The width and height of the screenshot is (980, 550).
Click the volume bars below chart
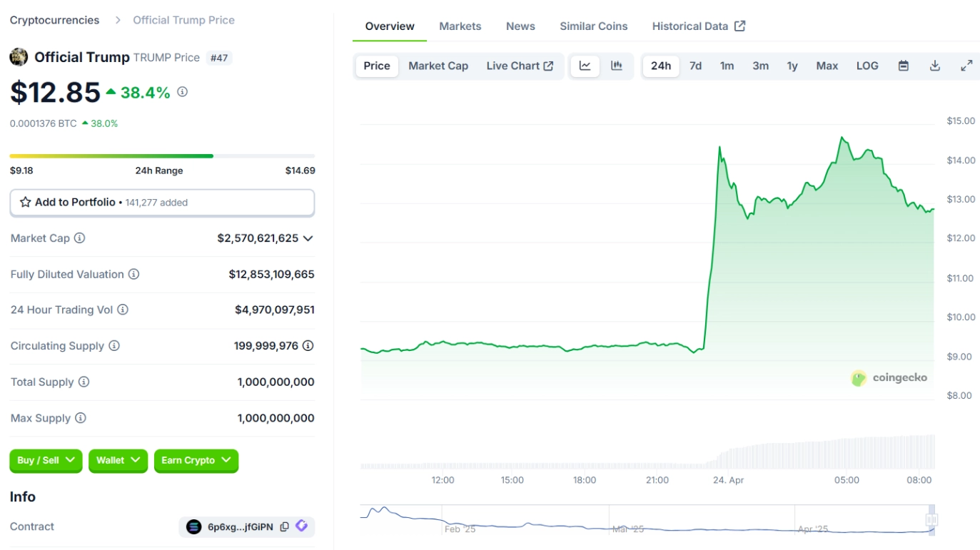[x=647, y=452]
